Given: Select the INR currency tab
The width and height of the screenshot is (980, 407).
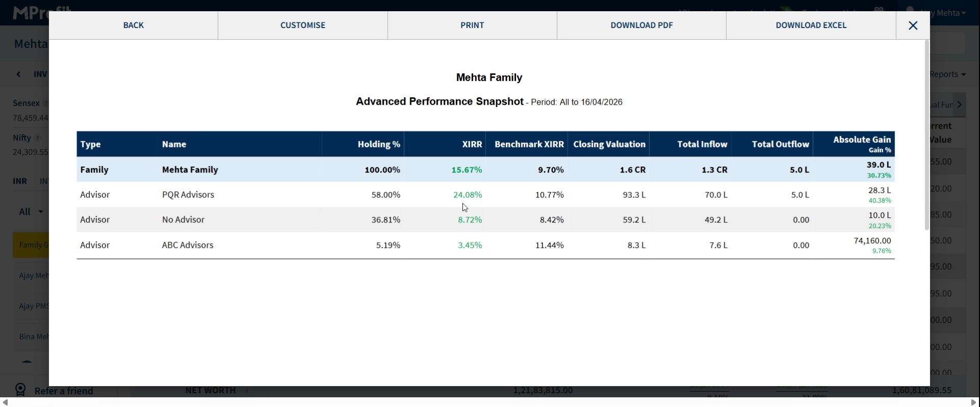Looking at the screenshot, I should [x=20, y=181].
